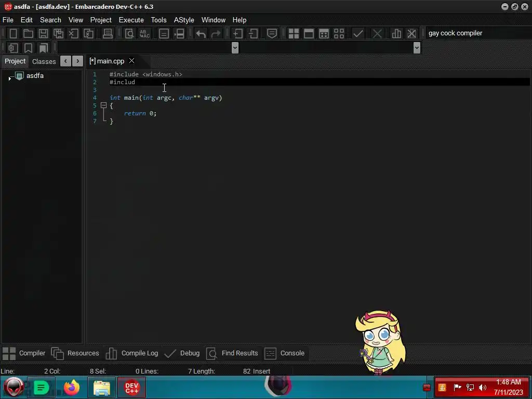The height and width of the screenshot is (399, 532).
Task: Open the Execute menu
Action: point(131,20)
